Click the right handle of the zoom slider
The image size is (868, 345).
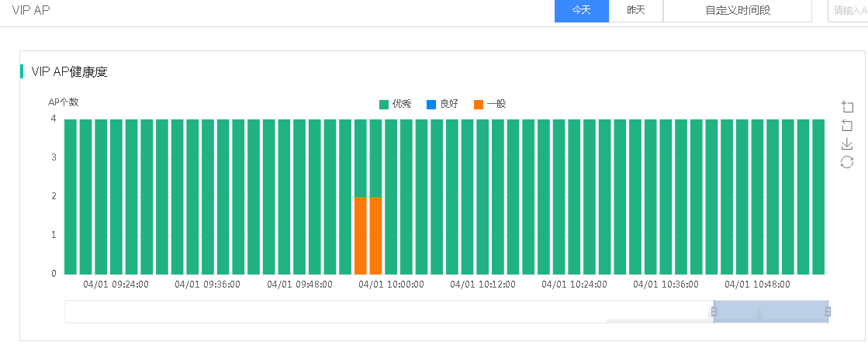click(x=828, y=312)
